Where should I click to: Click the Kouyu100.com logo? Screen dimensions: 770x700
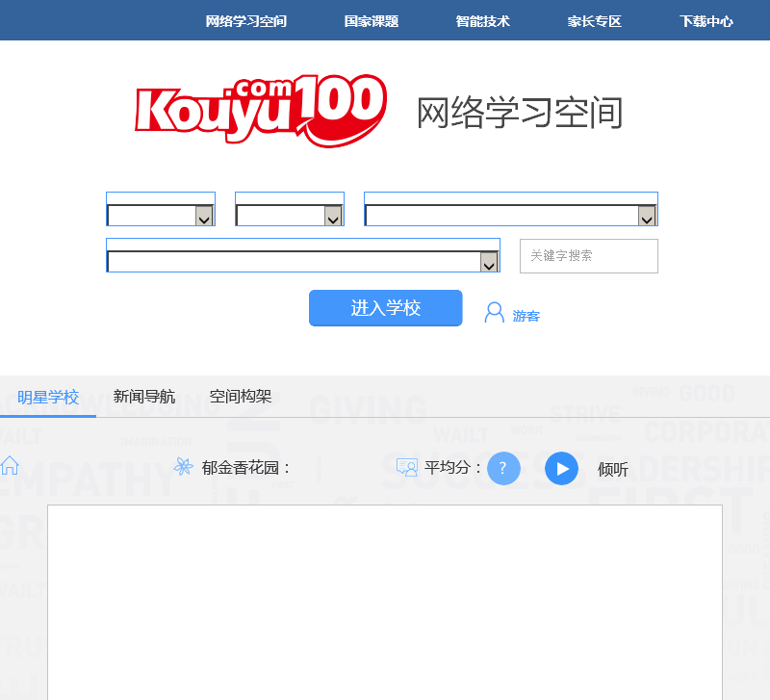(x=261, y=111)
